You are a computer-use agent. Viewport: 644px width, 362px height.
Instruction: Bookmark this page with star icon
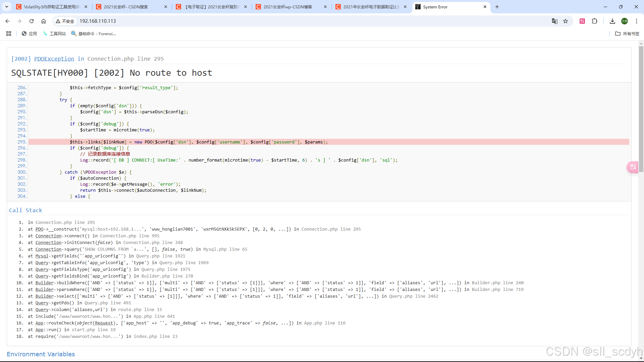566,21
